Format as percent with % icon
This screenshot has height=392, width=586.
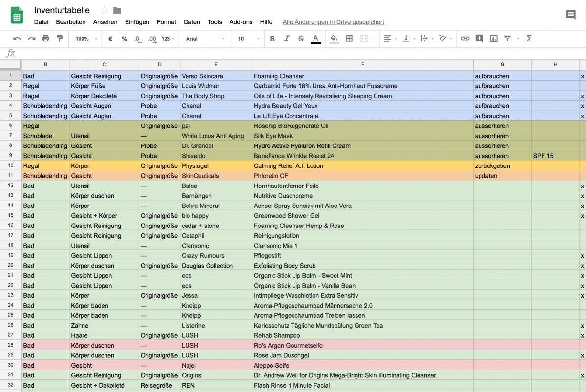coord(125,39)
